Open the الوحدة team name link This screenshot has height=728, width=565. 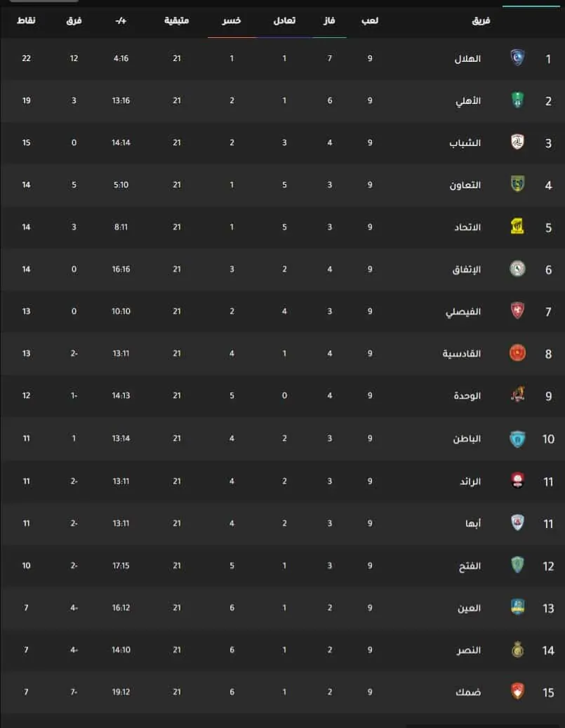tap(467, 395)
